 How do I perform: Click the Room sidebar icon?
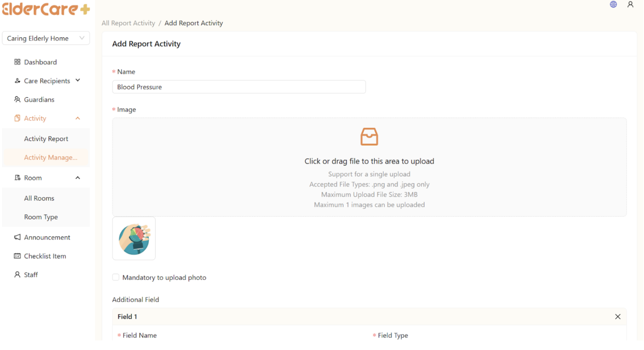[17, 177]
